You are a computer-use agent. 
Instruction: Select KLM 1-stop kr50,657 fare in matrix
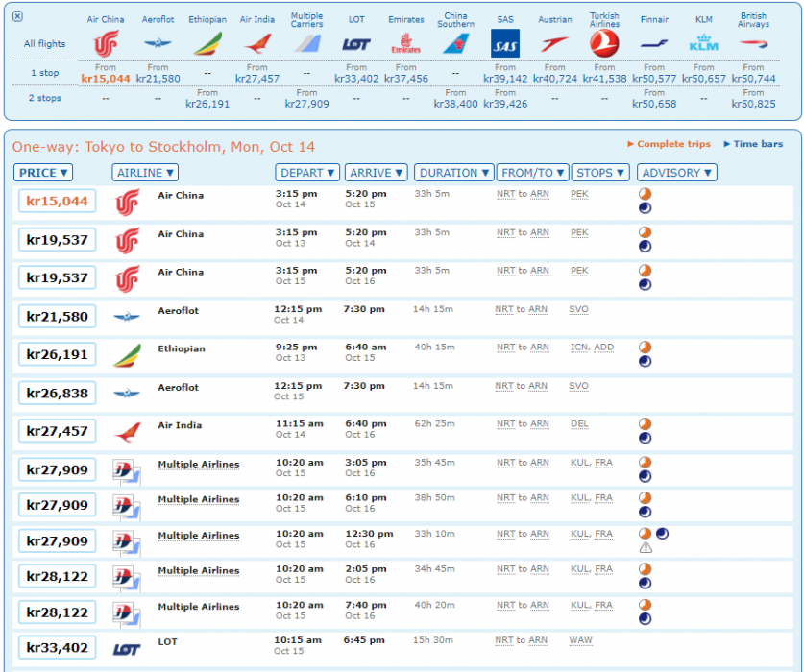click(703, 79)
